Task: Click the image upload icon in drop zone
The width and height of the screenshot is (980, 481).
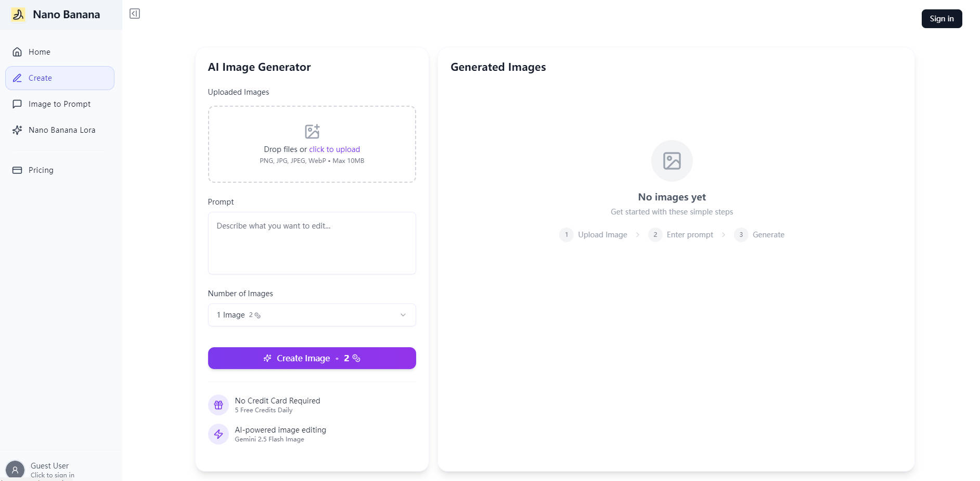Action: coord(312,131)
